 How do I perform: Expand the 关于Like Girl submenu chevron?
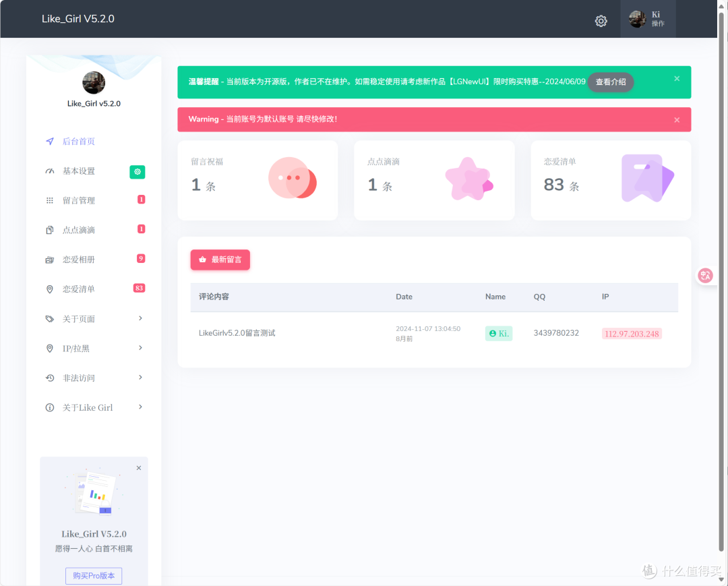[x=140, y=407]
